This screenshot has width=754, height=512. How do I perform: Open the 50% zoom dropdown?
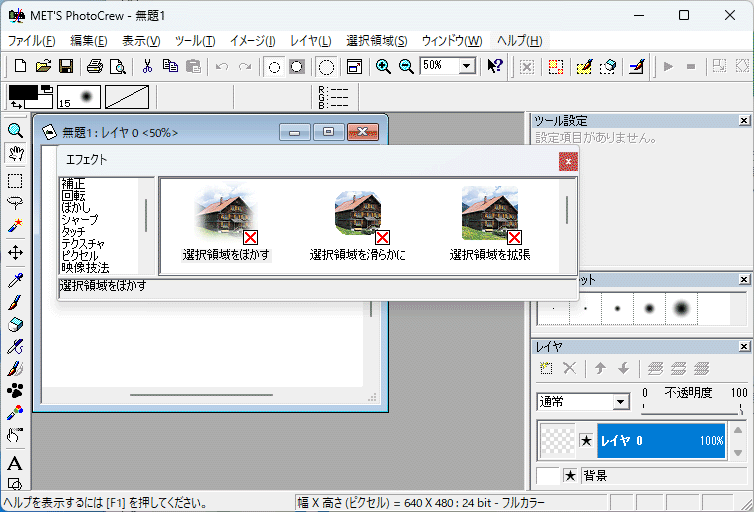pos(466,66)
